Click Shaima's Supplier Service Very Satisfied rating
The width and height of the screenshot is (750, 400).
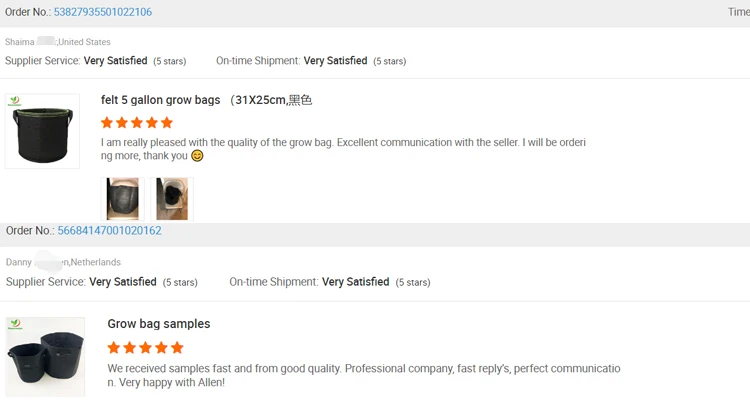[x=116, y=61]
